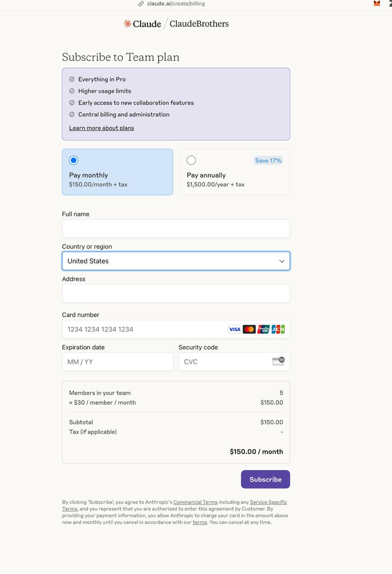Open the Commercial Terms link
Viewport: 392px width, 574px height.
click(196, 502)
